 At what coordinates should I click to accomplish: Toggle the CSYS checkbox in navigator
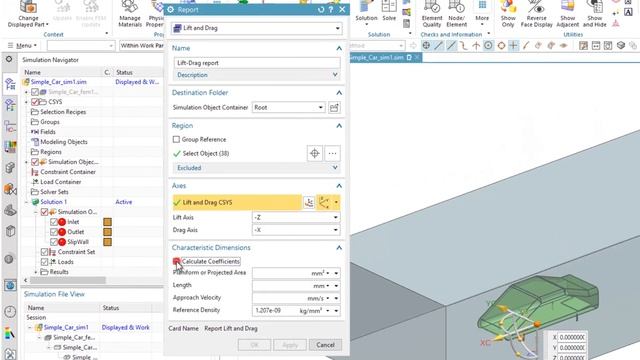click(x=35, y=102)
